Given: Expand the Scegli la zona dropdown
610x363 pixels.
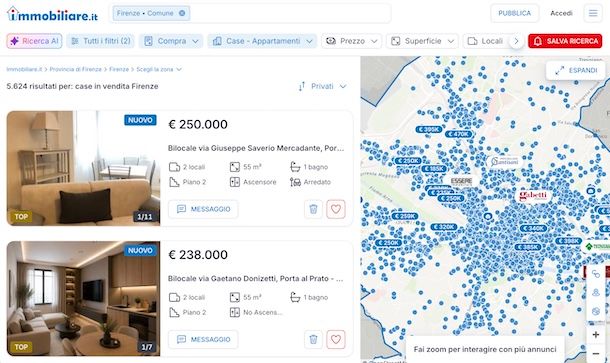Looking at the screenshot, I should coord(159,69).
